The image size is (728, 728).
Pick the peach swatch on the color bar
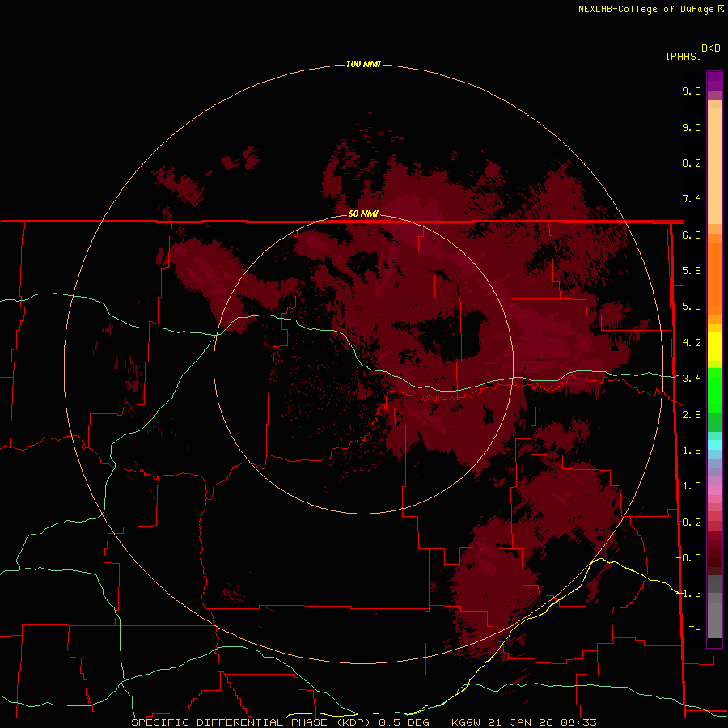[x=714, y=165]
